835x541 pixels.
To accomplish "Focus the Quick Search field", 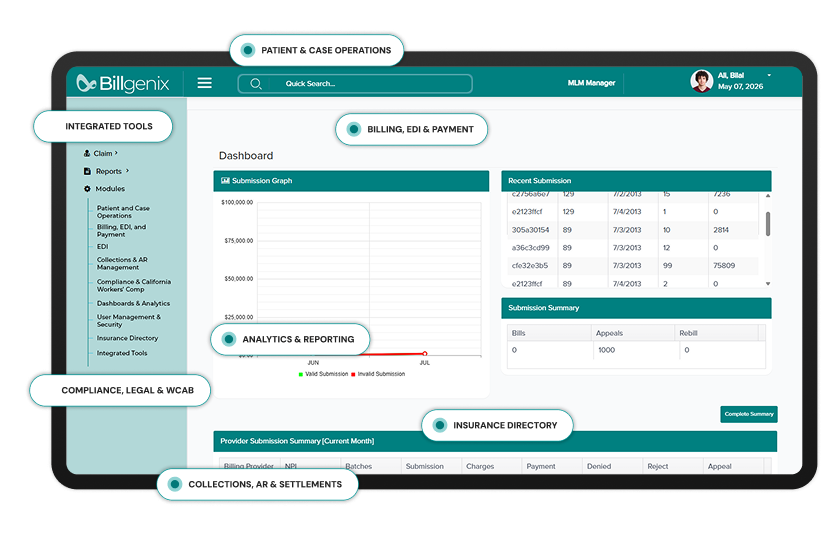I will 355,84.
